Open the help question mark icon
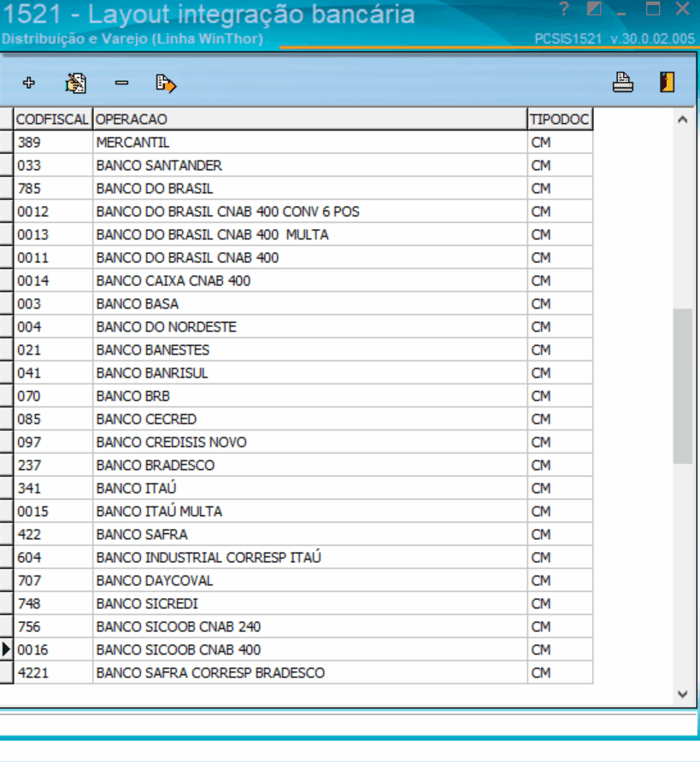 coord(564,9)
